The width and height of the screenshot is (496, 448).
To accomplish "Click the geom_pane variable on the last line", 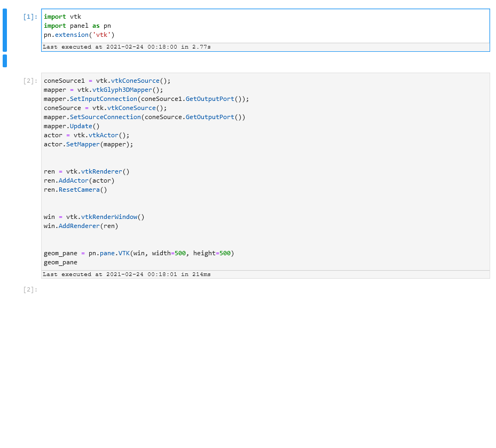I will [x=59, y=262].
